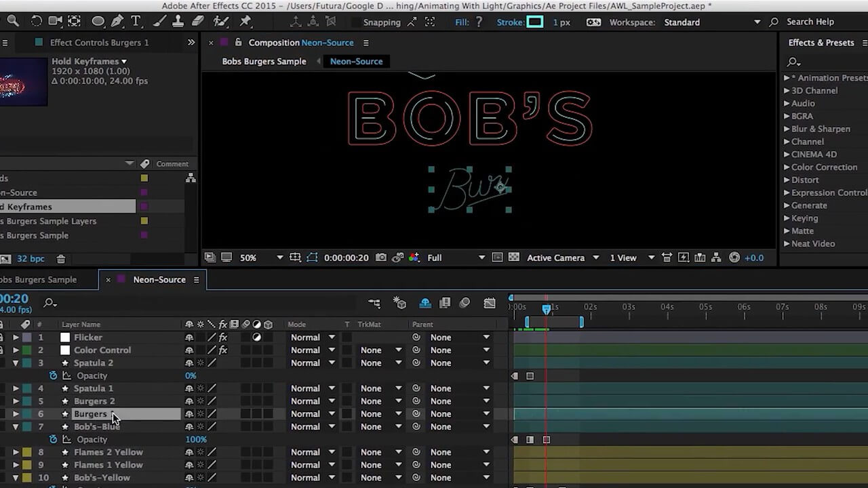Screen dimensions: 868x488
Task: Click the Stroke color swatch
Action: click(535, 22)
